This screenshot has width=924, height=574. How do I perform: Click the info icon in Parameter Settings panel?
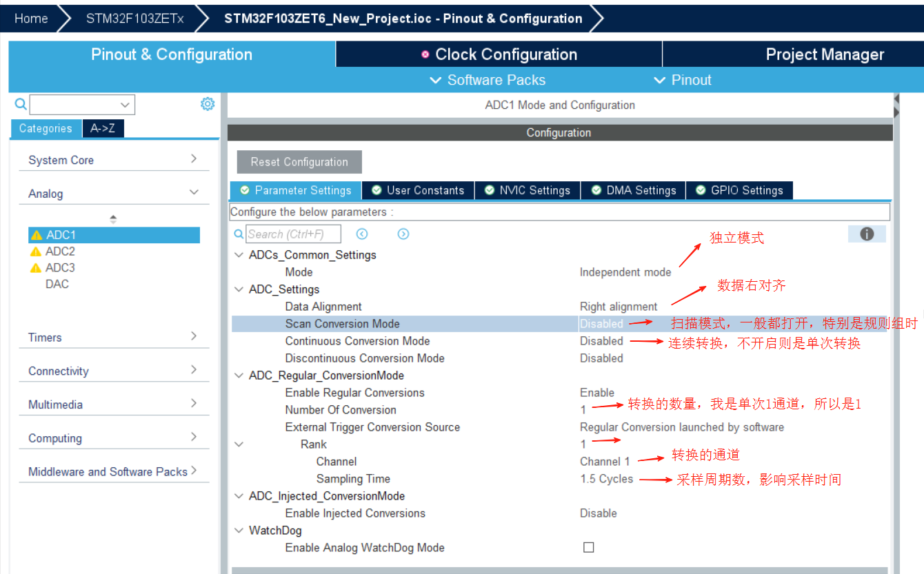tap(867, 234)
